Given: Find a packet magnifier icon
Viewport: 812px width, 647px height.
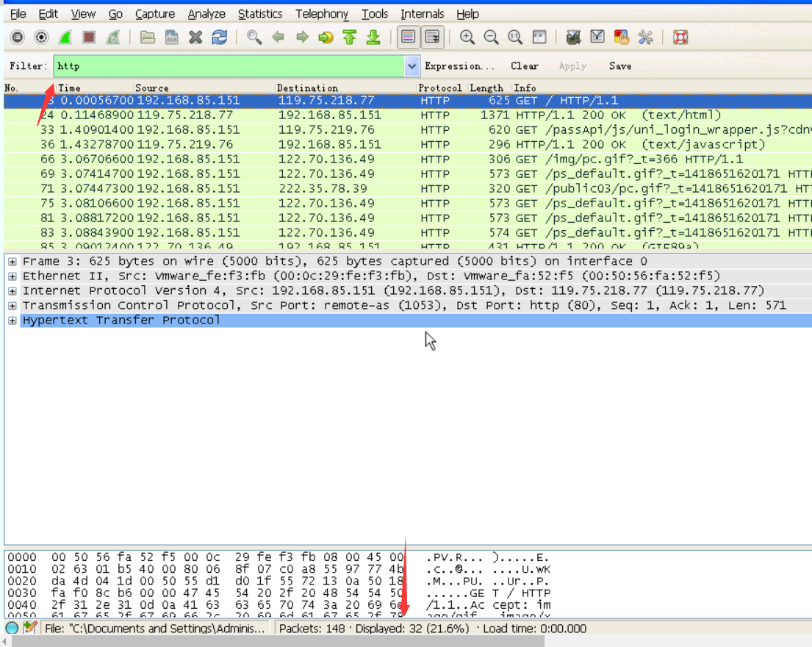Looking at the screenshot, I should [x=254, y=37].
